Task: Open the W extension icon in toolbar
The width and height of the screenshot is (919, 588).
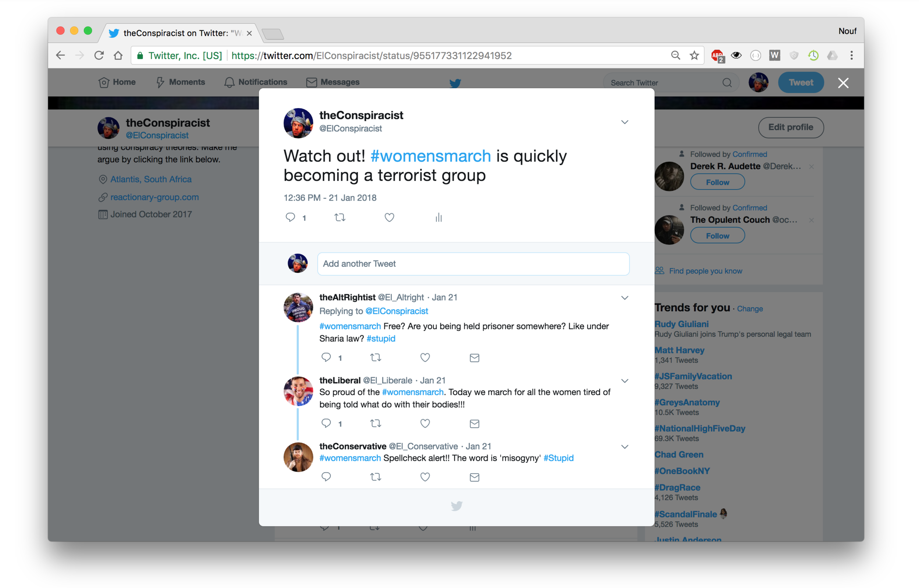Action: click(x=774, y=55)
